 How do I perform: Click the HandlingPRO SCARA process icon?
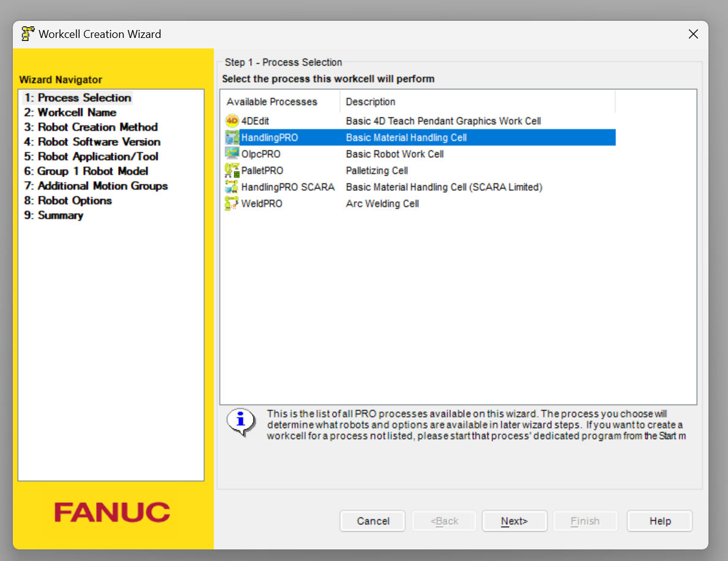click(232, 187)
